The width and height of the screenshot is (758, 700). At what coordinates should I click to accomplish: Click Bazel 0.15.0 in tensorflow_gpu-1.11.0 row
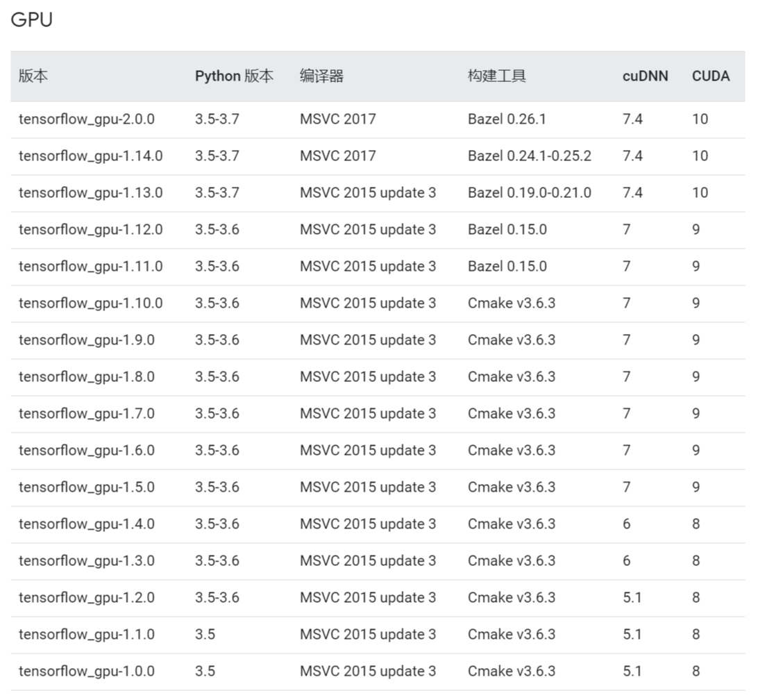tap(507, 266)
